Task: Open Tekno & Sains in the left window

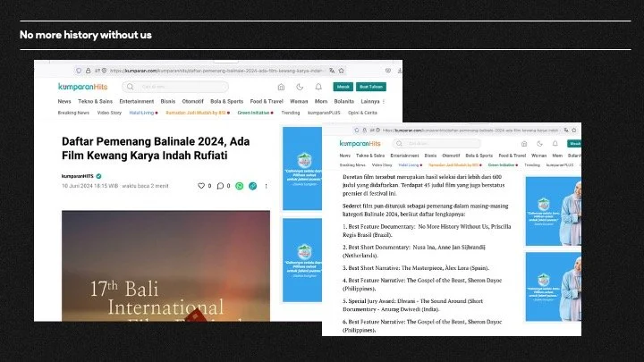Action: 96,101
